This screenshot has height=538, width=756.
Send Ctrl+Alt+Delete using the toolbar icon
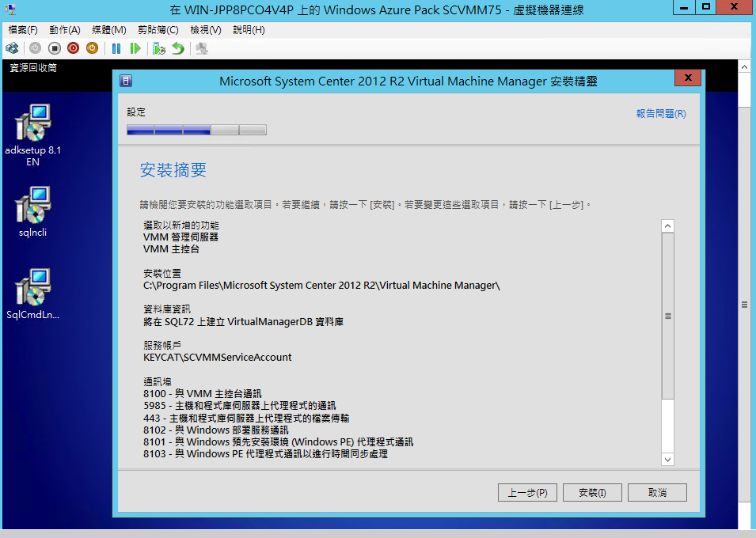pos(12,48)
